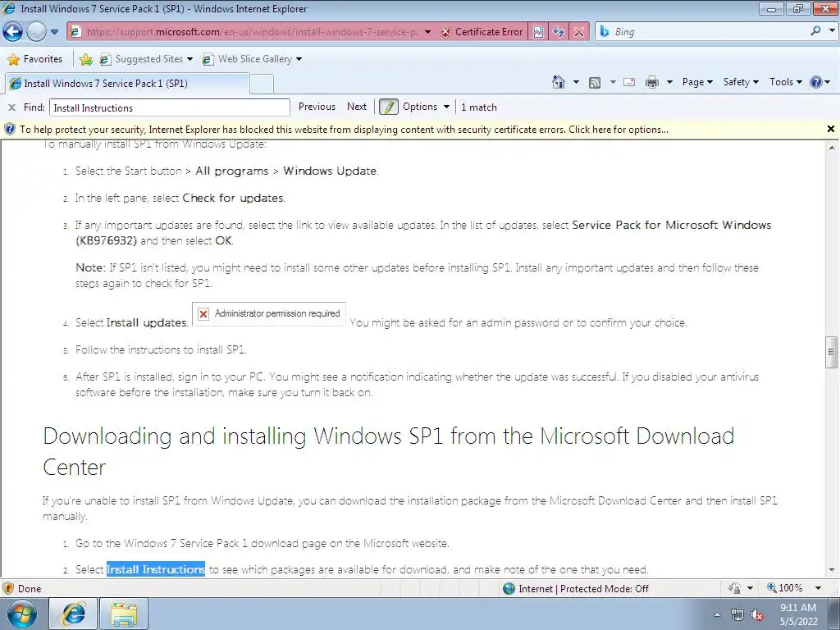This screenshot has width=840, height=630.
Task: Click the greyed Forward navigation button
Action: 36,32
